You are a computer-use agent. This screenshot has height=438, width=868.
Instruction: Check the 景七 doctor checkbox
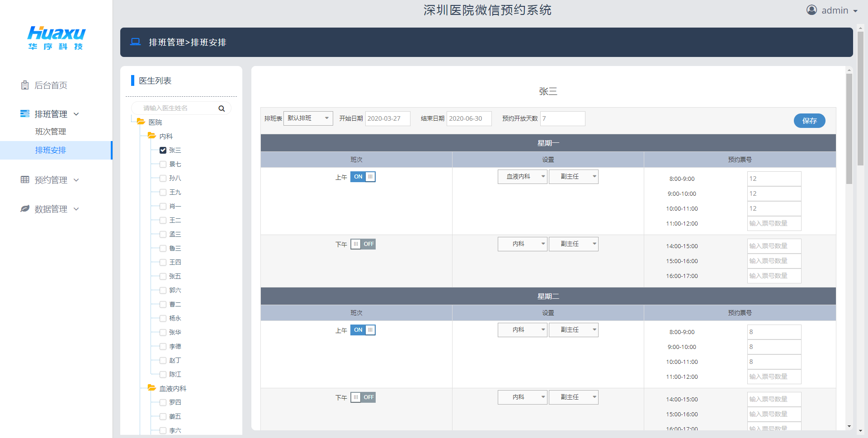click(163, 164)
